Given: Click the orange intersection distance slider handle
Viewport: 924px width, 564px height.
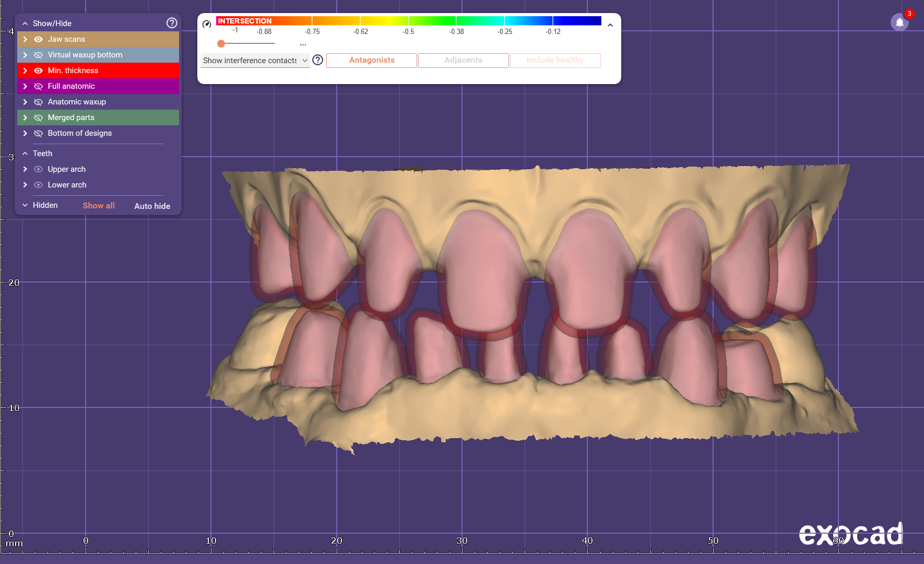Looking at the screenshot, I should [x=221, y=44].
